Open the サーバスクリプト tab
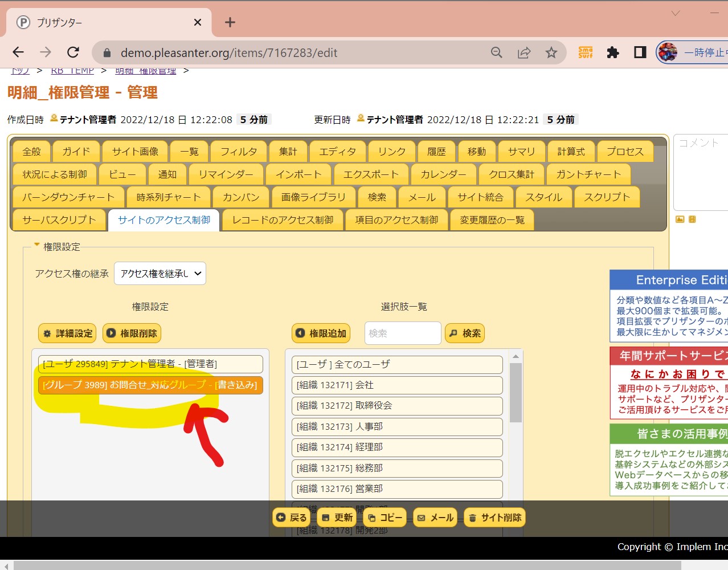The height and width of the screenshot is (570, 728). [59, 220]
